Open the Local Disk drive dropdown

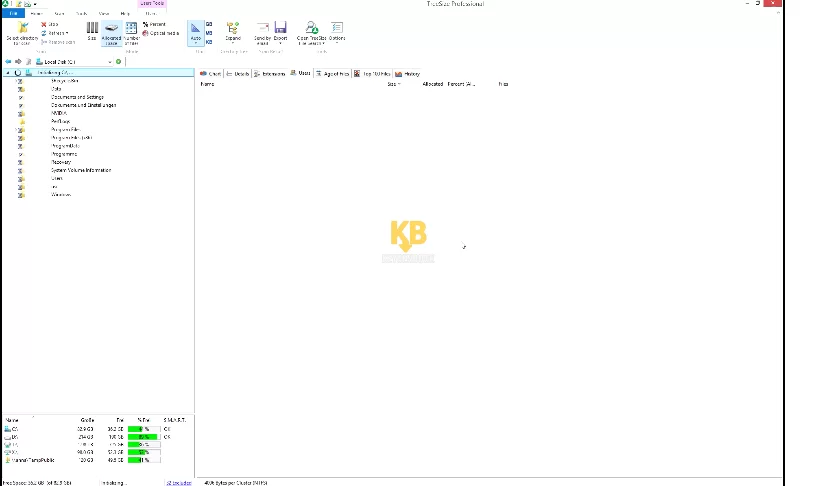[x=110, y=62]
